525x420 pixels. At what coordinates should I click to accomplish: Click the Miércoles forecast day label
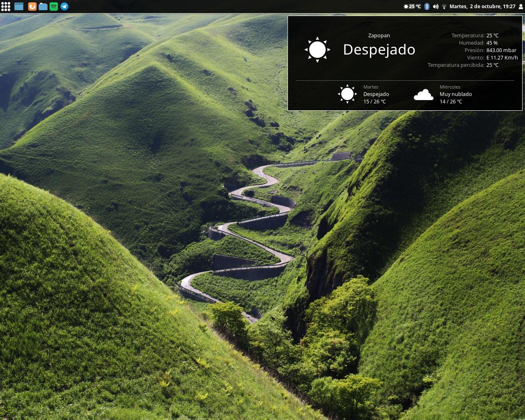click(x=450, y=87)
